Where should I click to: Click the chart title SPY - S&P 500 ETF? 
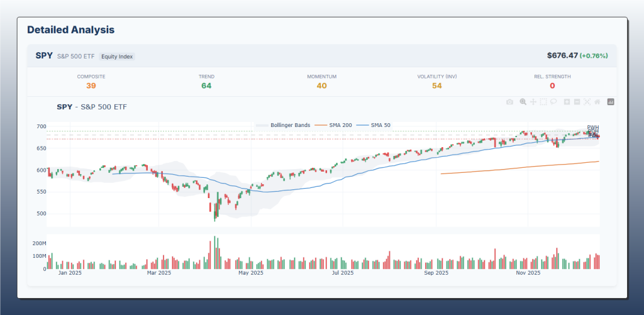[x=92, y=107]
